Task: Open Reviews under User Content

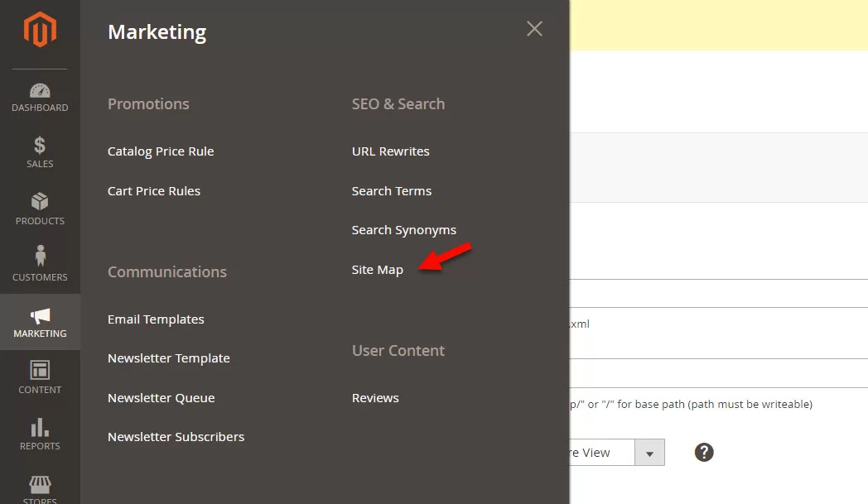Action: (x=375, y=398)
